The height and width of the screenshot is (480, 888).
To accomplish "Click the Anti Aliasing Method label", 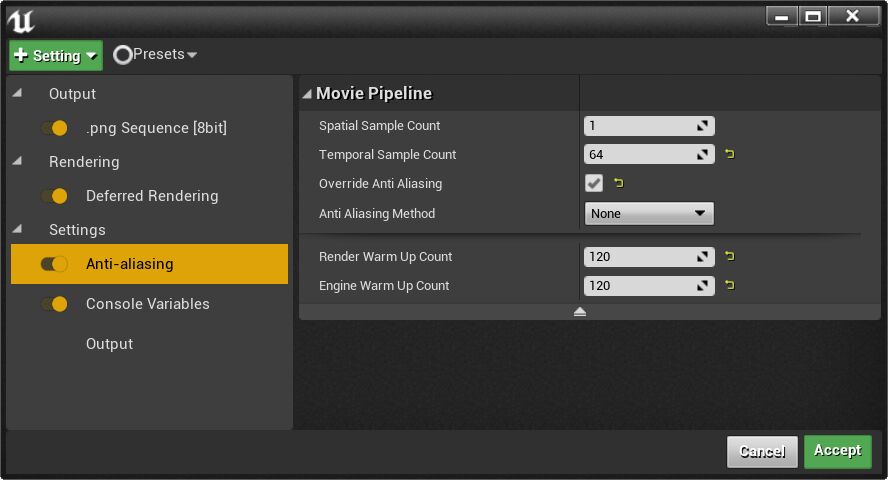I will (x=377, y=213).
